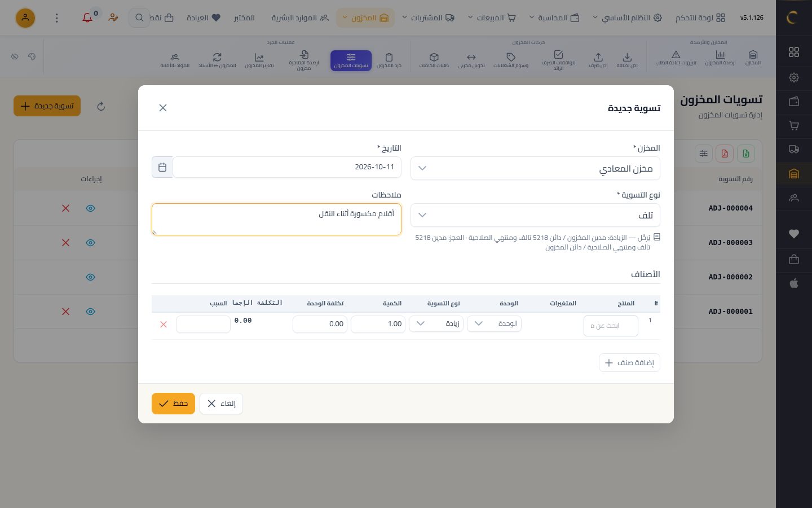The width and height of the screenshot is (812, 508).
Task: Open أرصدة افتتاحية مخزون opening balances icon
Action: click(304, 60)
